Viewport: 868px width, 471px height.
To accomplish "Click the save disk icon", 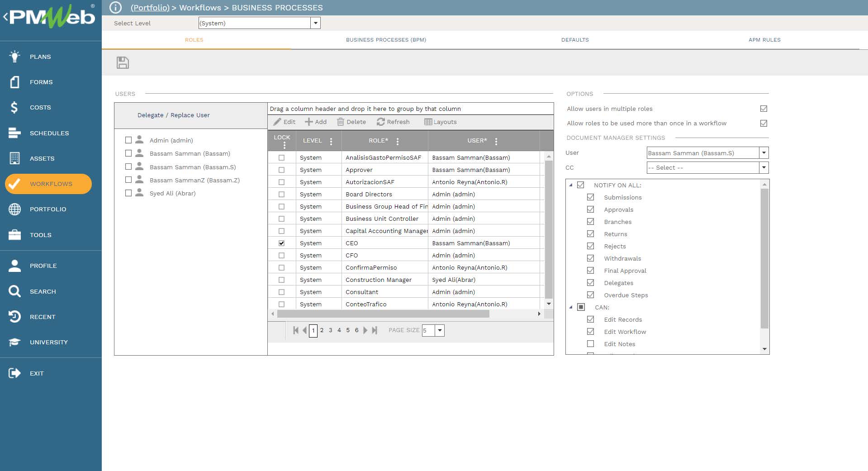I will 123,62.
